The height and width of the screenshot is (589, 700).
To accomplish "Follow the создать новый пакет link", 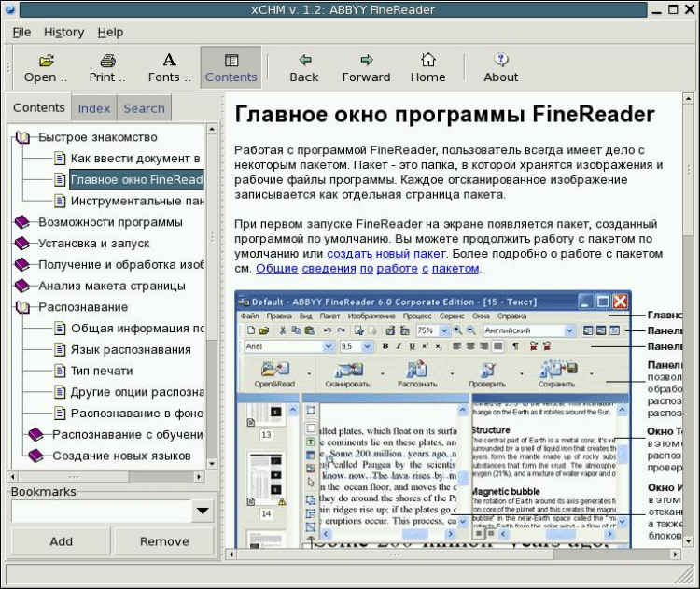I will (386, 254).
